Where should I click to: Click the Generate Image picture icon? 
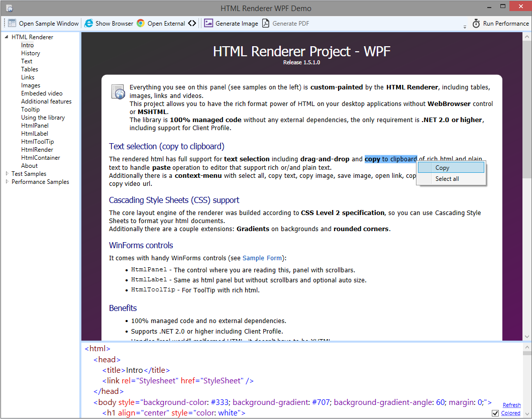coord(208,23)
